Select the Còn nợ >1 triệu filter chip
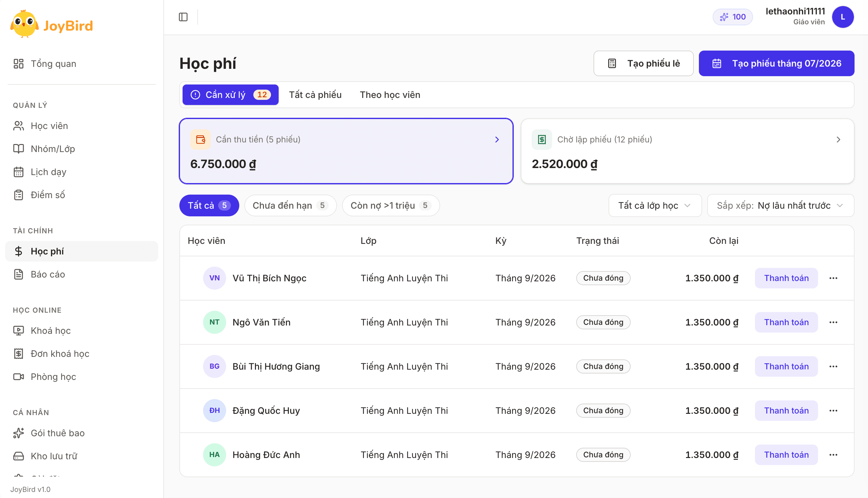The image size is (868, 498). [x=390, y=205]
